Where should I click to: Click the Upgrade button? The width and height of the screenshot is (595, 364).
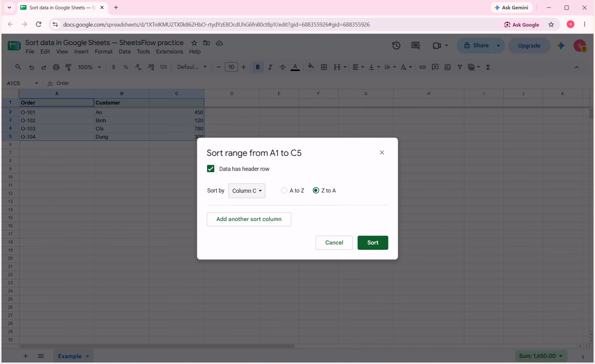coord(529,46)
